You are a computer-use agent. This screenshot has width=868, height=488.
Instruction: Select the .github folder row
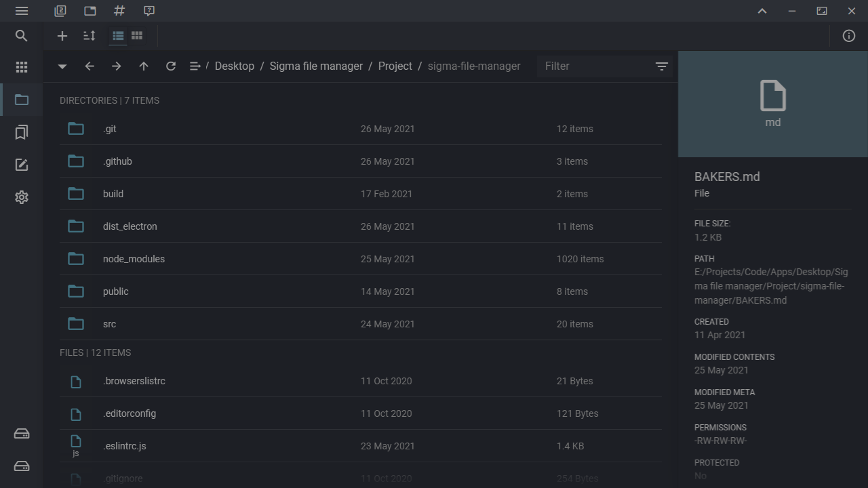coord(361,161)
